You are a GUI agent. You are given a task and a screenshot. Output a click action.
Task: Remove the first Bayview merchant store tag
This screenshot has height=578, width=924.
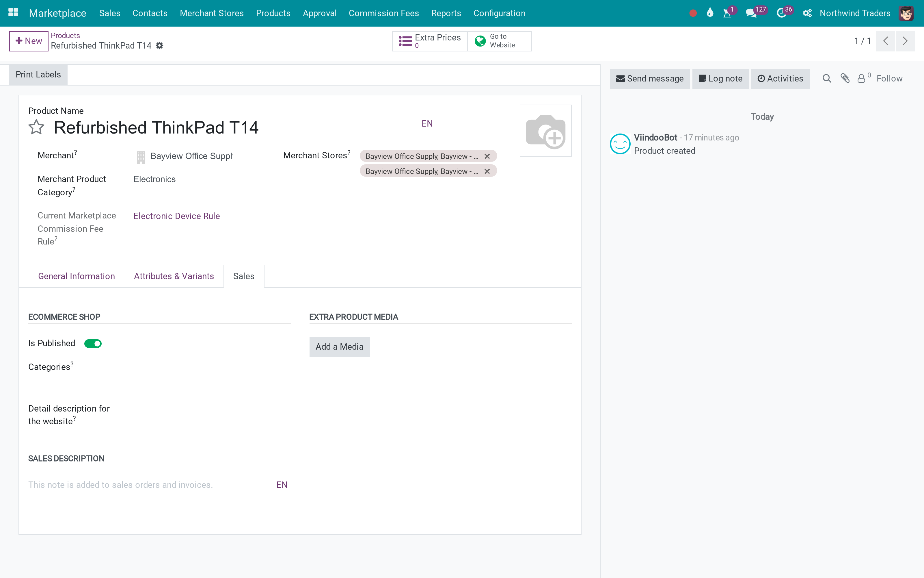(487, 156)
